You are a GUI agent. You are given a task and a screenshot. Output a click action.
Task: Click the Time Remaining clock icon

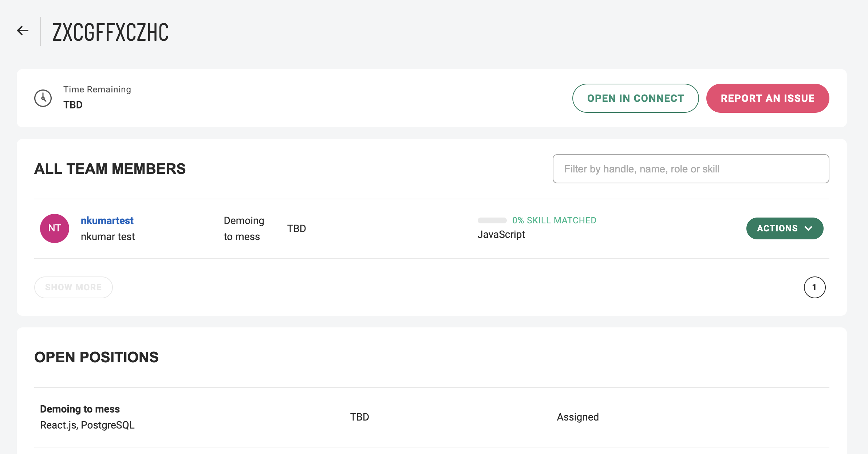43,98
